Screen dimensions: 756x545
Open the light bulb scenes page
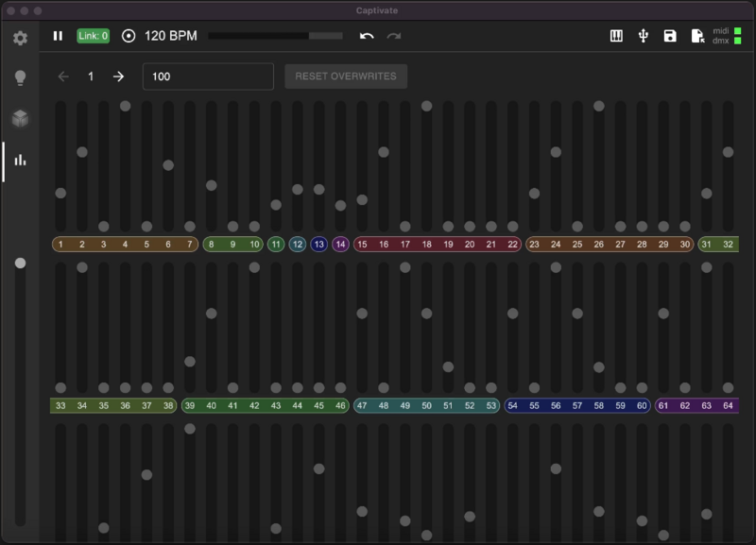click(20, 77)
